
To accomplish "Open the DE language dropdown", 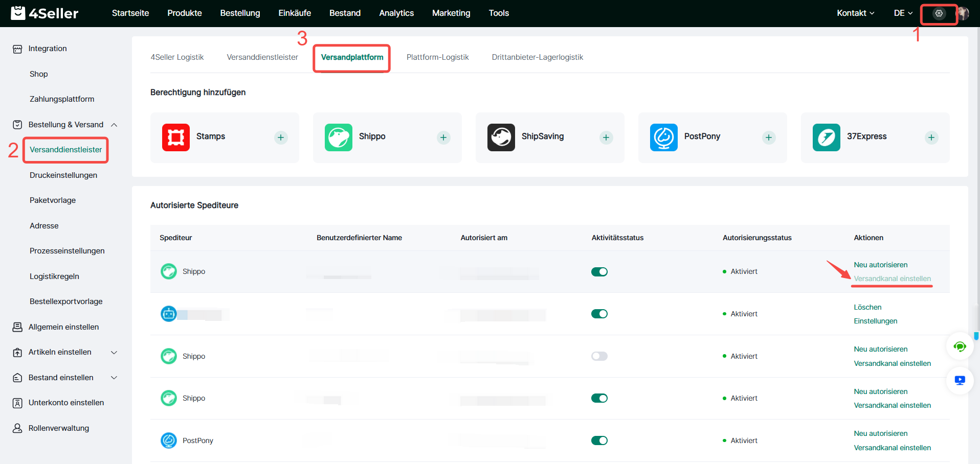I will pyautogui.click(x=903, y=13).
